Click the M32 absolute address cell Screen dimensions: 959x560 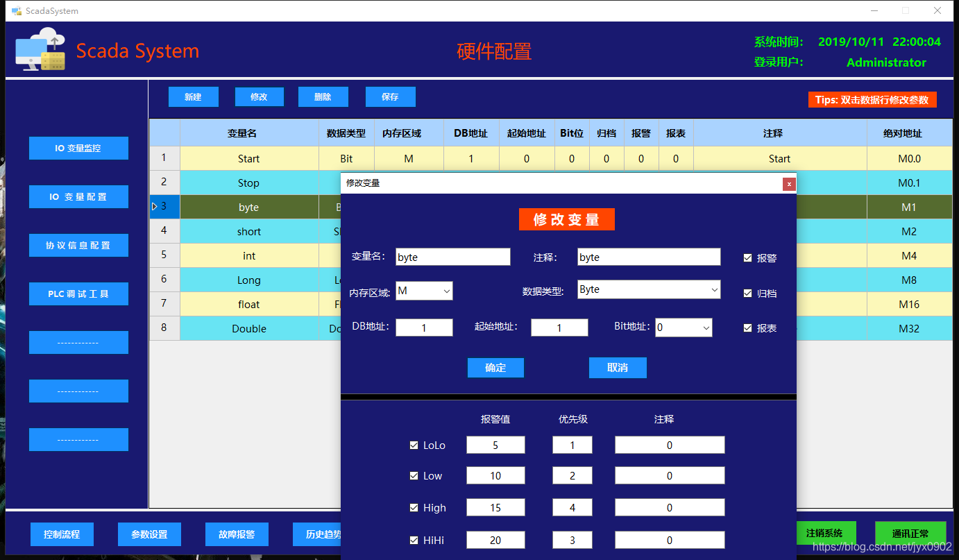coord(909,328)
